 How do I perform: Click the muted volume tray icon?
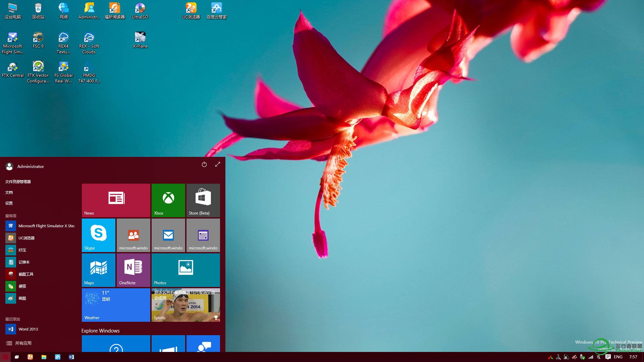click(599, 357)
